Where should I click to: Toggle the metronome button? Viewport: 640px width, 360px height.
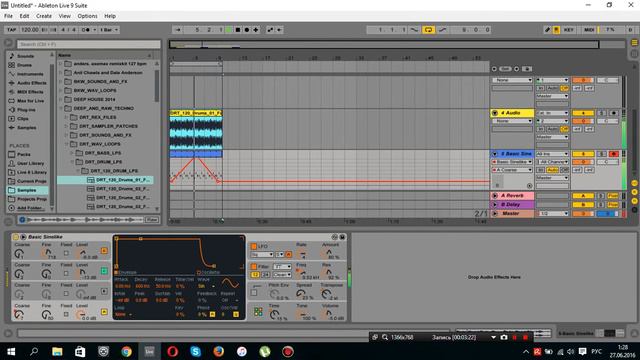(x=86, y=30)
